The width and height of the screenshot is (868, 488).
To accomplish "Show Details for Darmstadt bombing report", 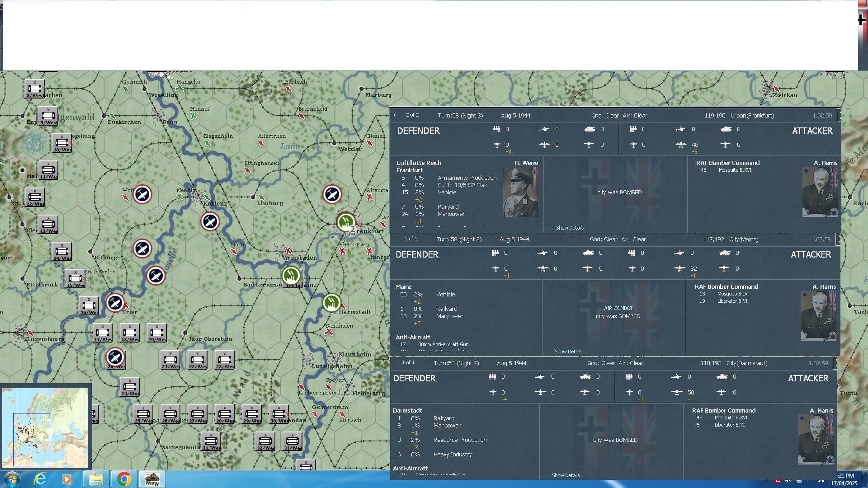I will coord(566,475).
